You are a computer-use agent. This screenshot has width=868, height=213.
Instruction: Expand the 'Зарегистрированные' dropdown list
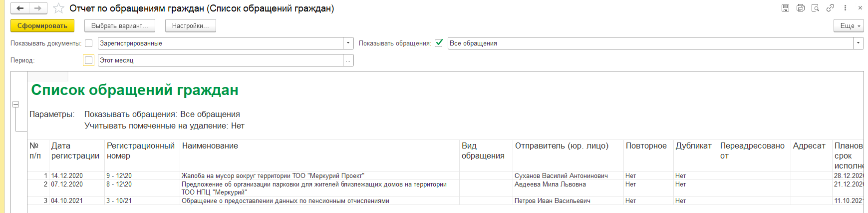point(348,43)
